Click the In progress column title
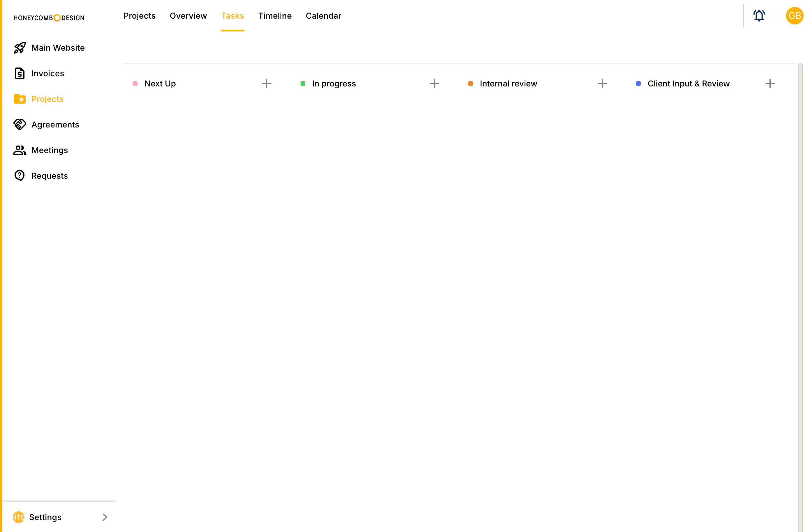 click(334, 84)
